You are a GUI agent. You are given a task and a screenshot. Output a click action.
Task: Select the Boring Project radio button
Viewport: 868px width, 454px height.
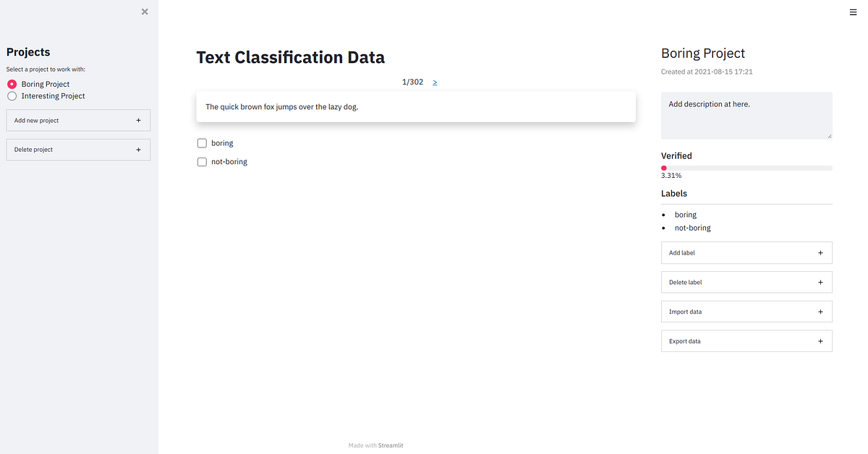click(x=12, y=83)
